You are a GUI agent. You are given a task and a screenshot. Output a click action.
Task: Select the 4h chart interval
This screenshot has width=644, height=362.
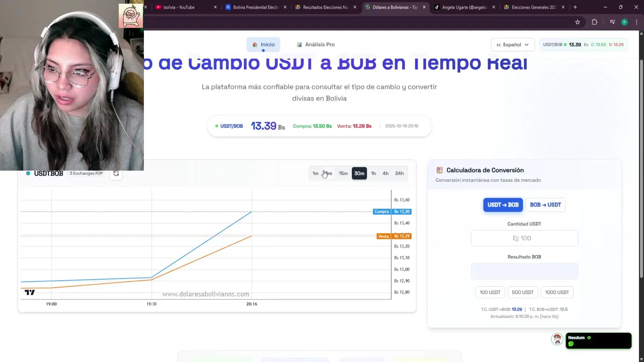[385, 173]
